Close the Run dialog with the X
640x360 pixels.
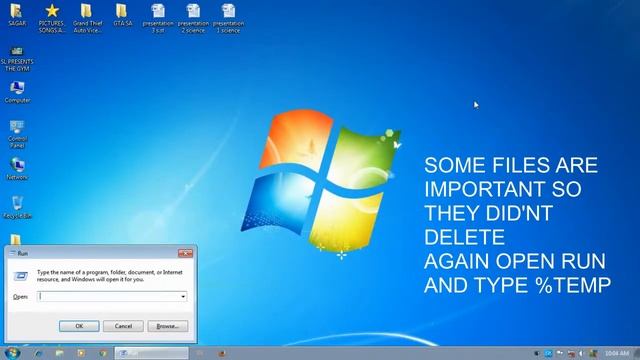185,253
